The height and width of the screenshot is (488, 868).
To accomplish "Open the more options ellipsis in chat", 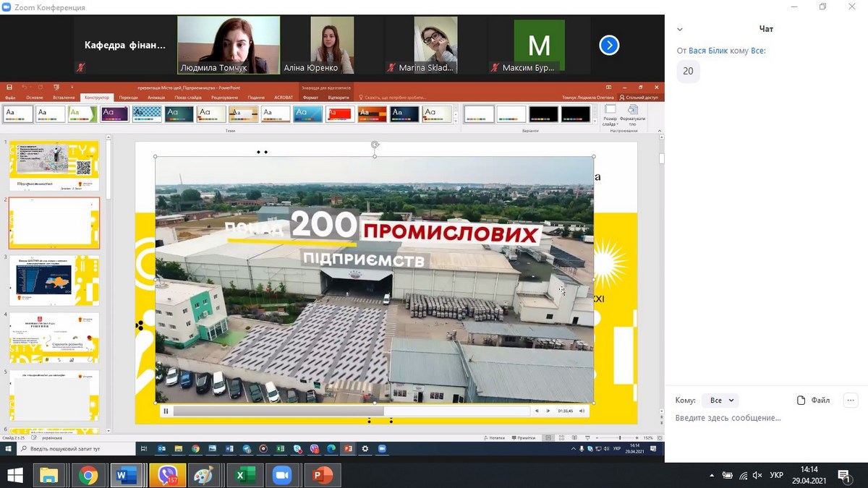I will pos(850,401).
